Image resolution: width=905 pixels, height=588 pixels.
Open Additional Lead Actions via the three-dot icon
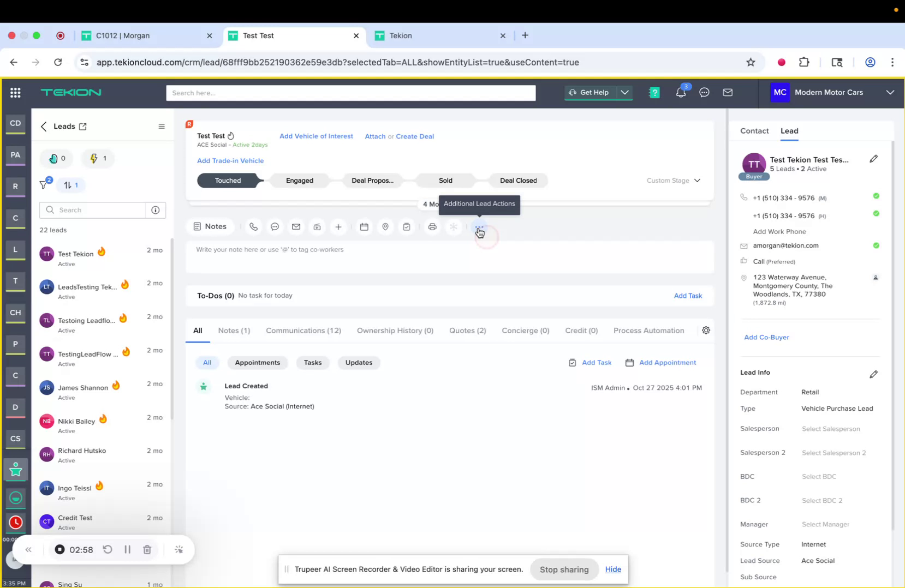pyautogui.click(x=479, y=226)
